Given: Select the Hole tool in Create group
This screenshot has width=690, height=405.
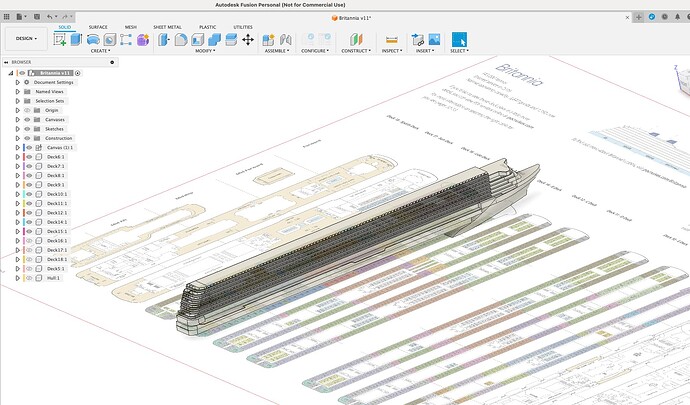Looking at the screenshot, I should 110,40.
